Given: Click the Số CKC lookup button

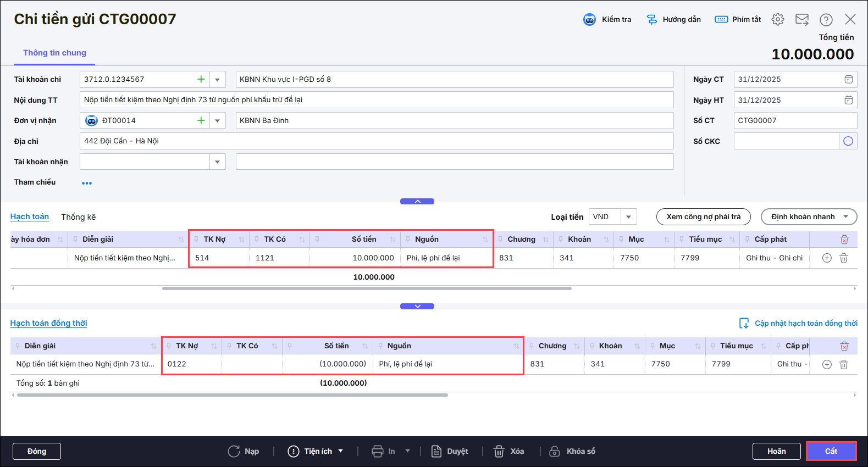Looking at the screenshot, I should (848, 141).
